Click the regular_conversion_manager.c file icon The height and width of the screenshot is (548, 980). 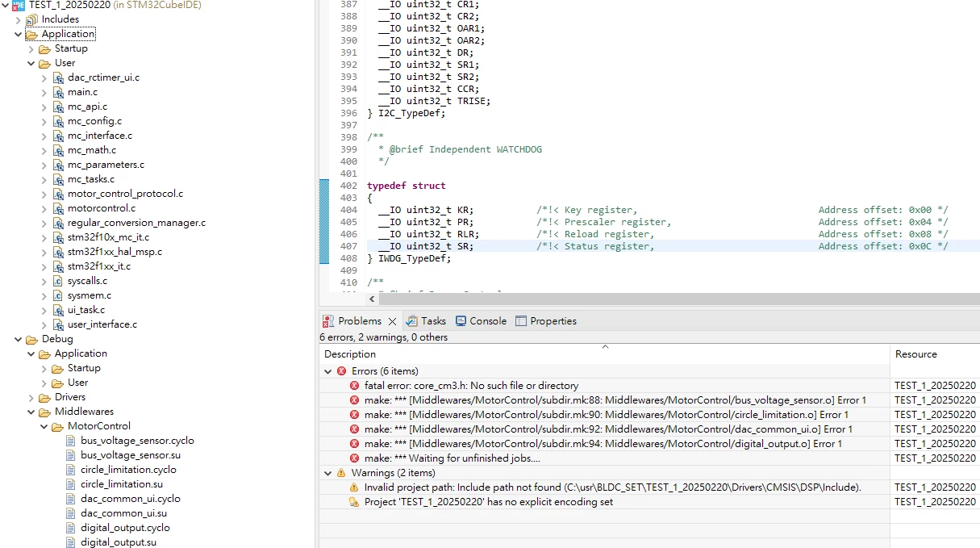[x=58, y=223]
